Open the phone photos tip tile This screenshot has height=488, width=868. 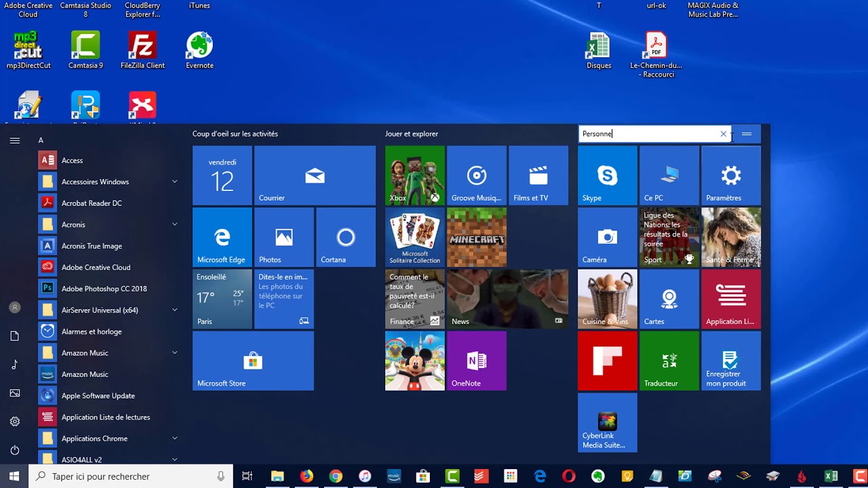(x=283, y=299)
